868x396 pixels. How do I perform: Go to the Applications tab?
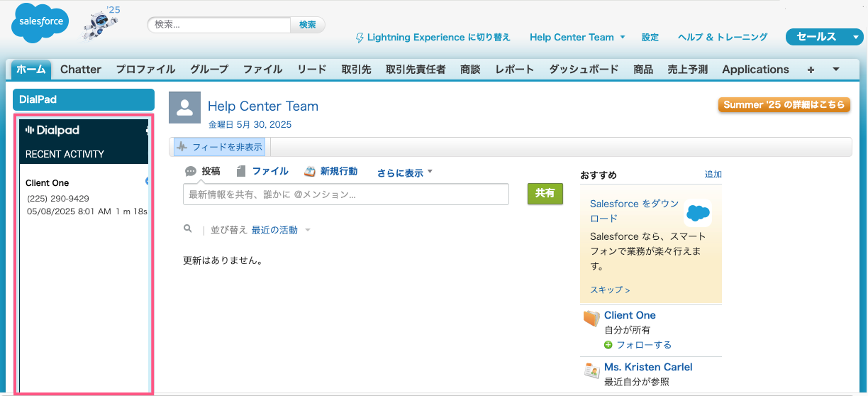[x=755, y=70]
